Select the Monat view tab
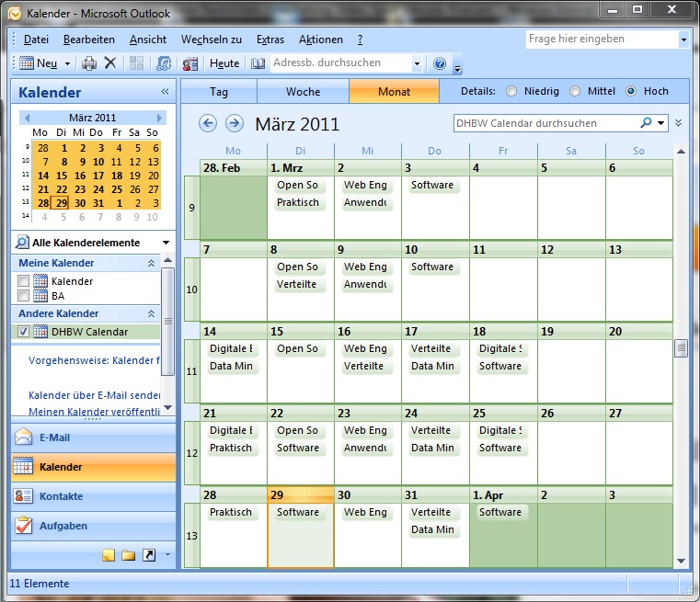700x602 pixels. pyautogui.click(x=395, y=91)
